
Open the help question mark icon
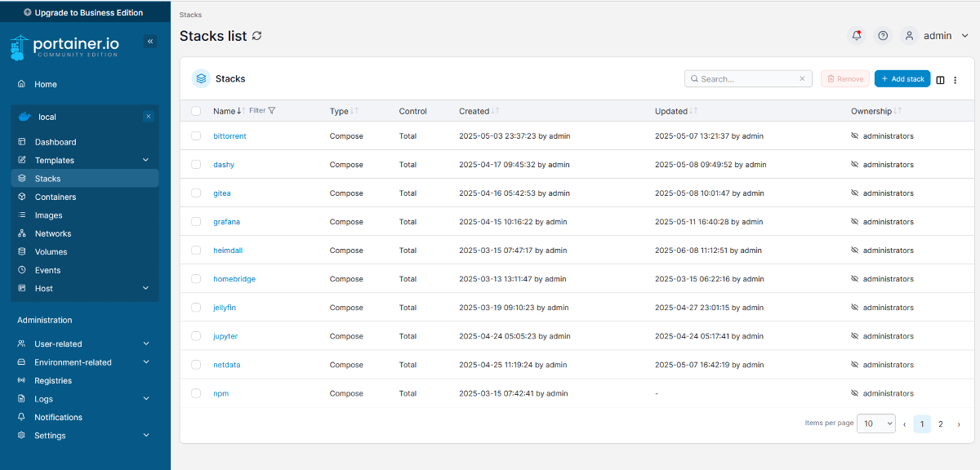pyautogui.click(x=883, y=36)
